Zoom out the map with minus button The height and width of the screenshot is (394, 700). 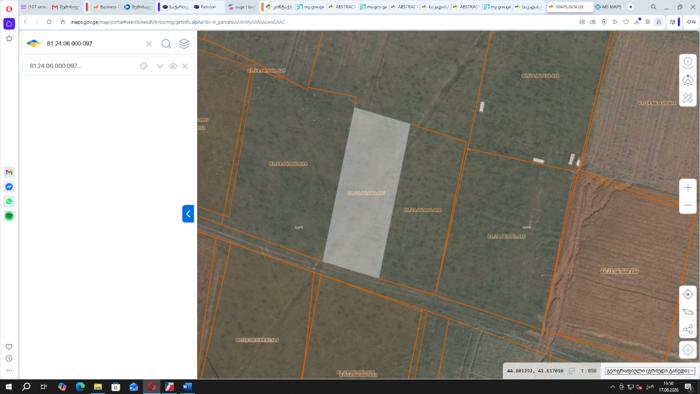pos(688,205)
